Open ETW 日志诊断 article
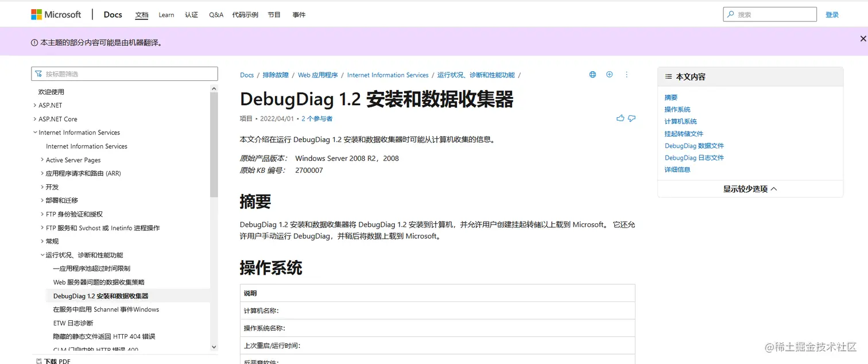 73,323
